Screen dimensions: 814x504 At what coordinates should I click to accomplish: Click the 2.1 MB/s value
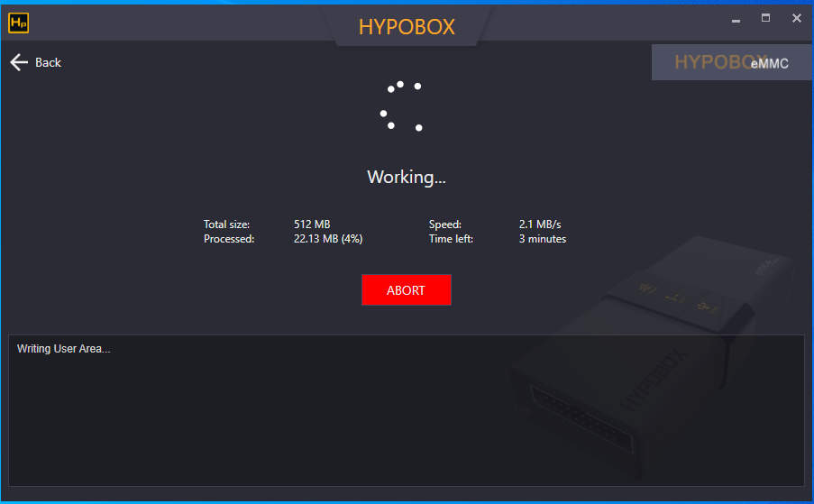(x=540, y=225)
